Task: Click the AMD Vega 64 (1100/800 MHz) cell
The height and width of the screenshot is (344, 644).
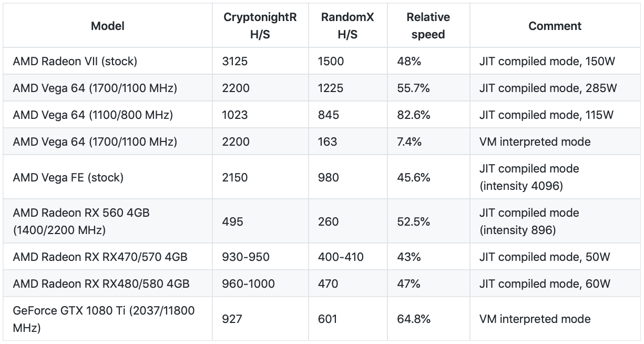Action: tap(93, 115)
